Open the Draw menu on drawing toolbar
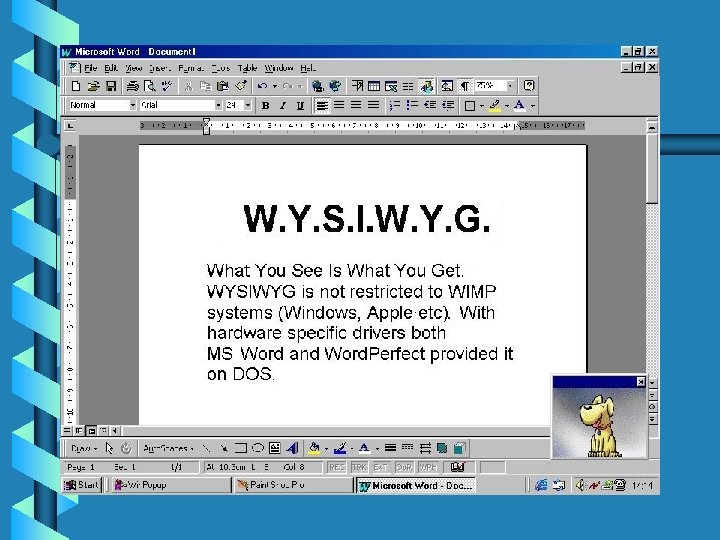The height and width of the screenshot is (540, 720). point(84,448)
